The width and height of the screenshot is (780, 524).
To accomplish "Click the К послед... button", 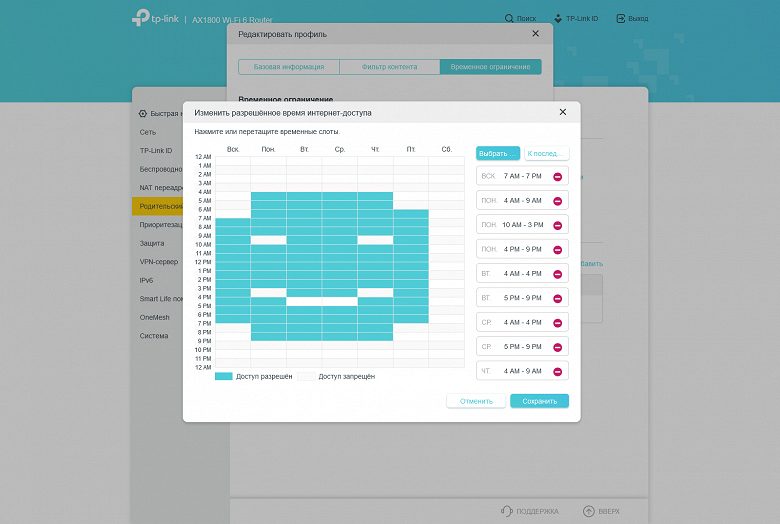I will pyautogui.click(x=546, y=153).
